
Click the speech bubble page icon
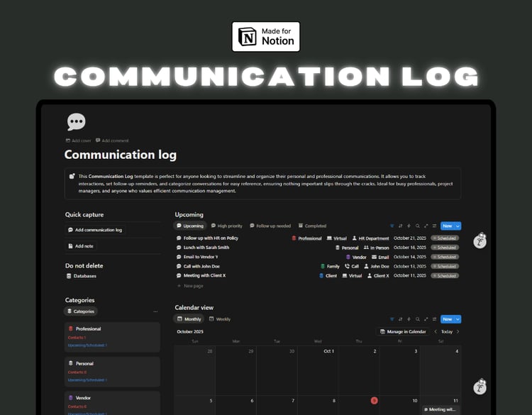tap(77, 121)
